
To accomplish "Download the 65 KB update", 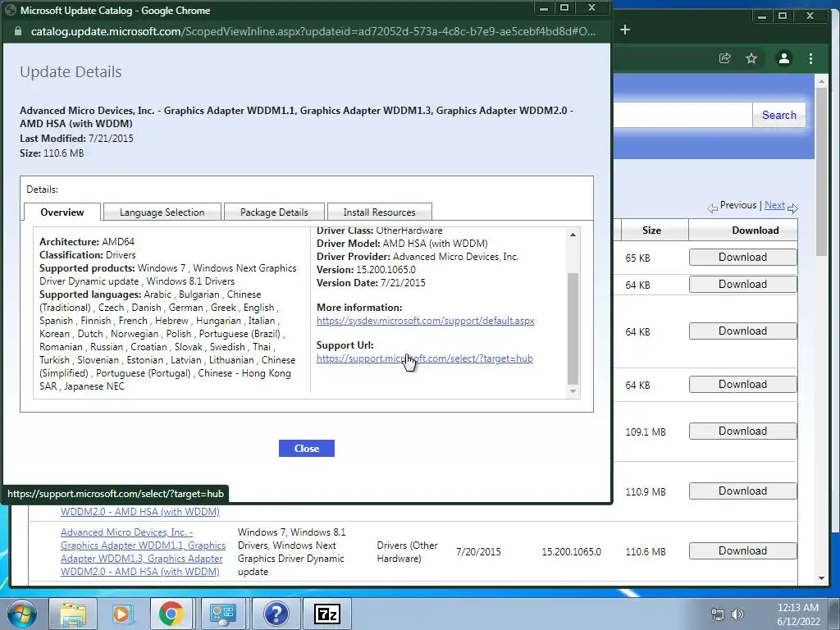I will [742, 257].
